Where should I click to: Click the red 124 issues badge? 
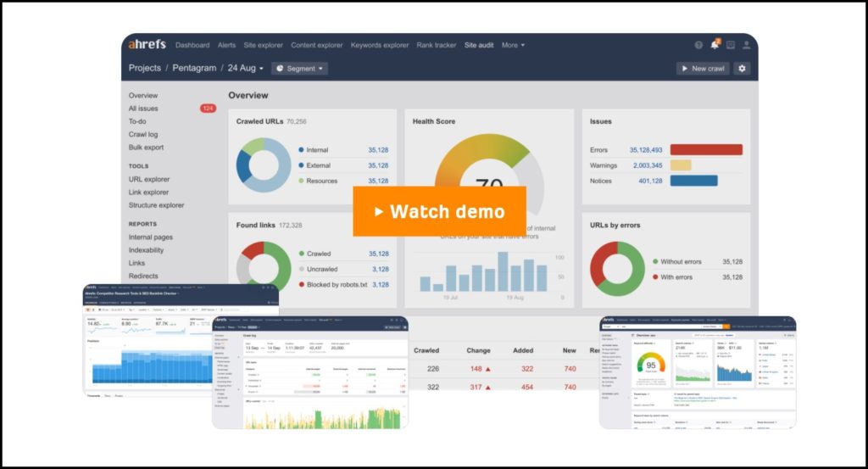coord(209,109)
